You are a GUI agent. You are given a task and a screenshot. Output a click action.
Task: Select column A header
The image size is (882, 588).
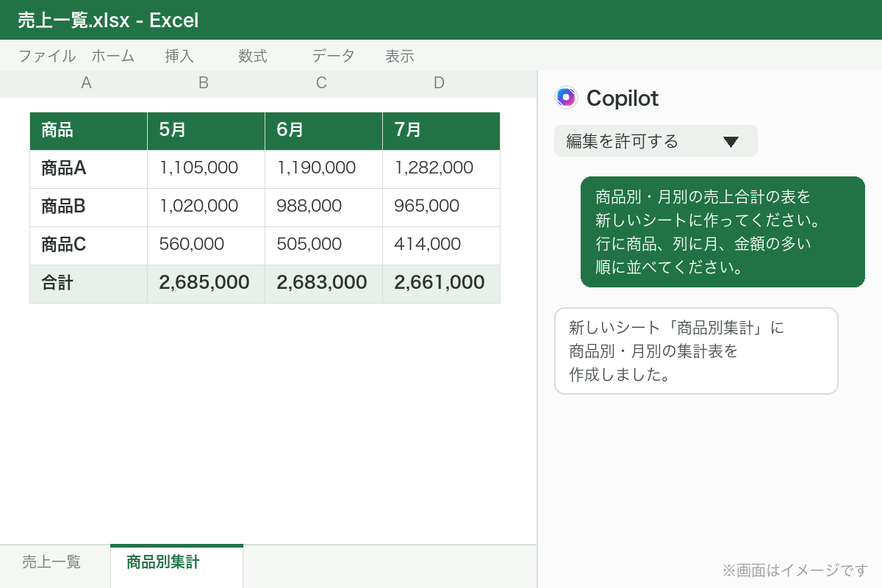pyautogui.click(x=86, y=84)
